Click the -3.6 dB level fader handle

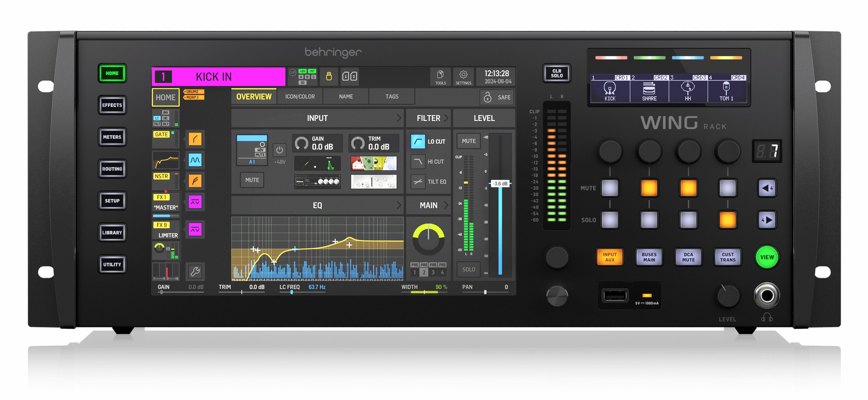tap(500, 184)
